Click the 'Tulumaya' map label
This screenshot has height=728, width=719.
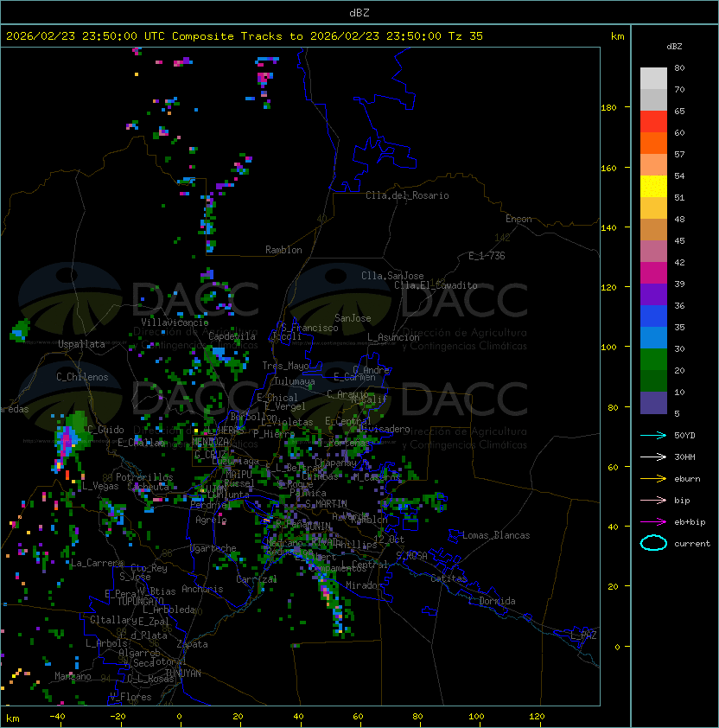click(x=295, y=381)
